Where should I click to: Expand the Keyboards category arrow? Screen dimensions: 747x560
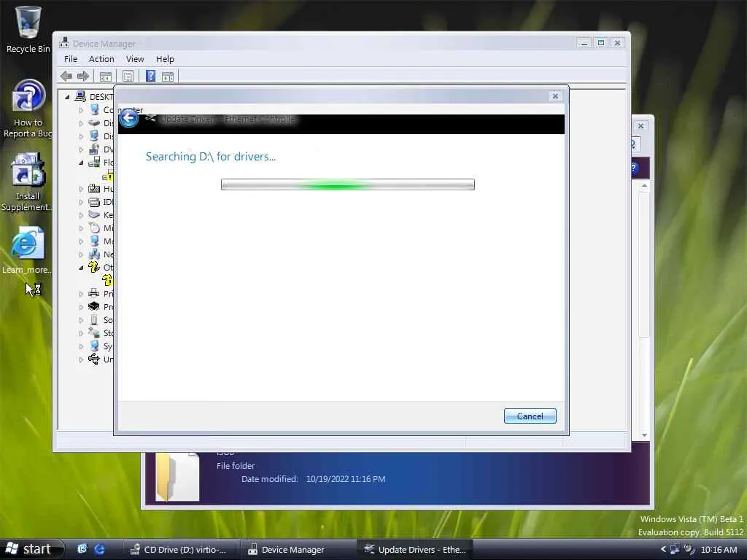coord(81,215)
